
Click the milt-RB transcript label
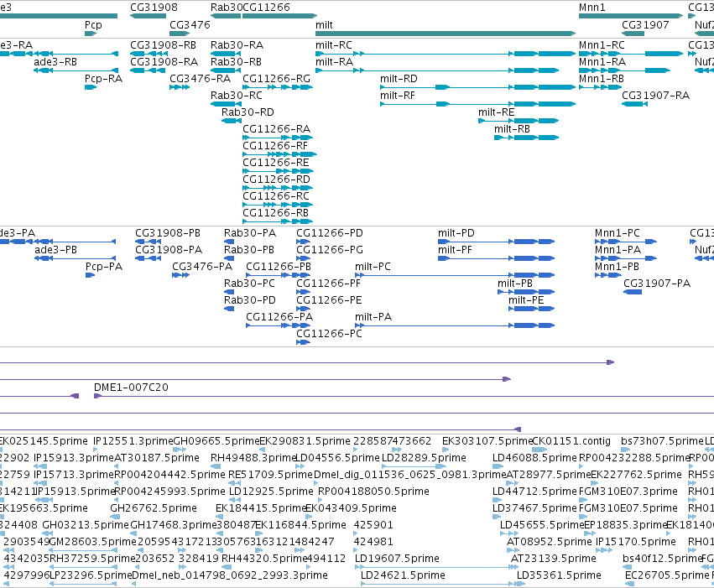pos(513,129)
